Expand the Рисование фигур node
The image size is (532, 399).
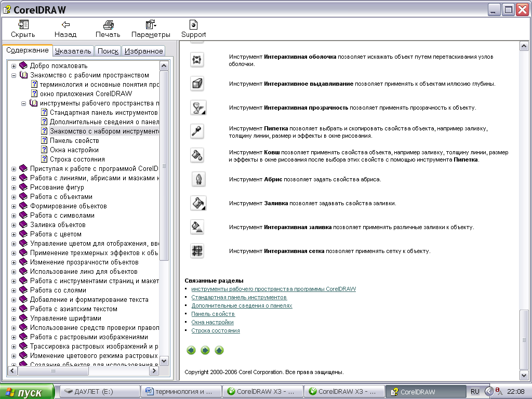[x=14, y=188]
